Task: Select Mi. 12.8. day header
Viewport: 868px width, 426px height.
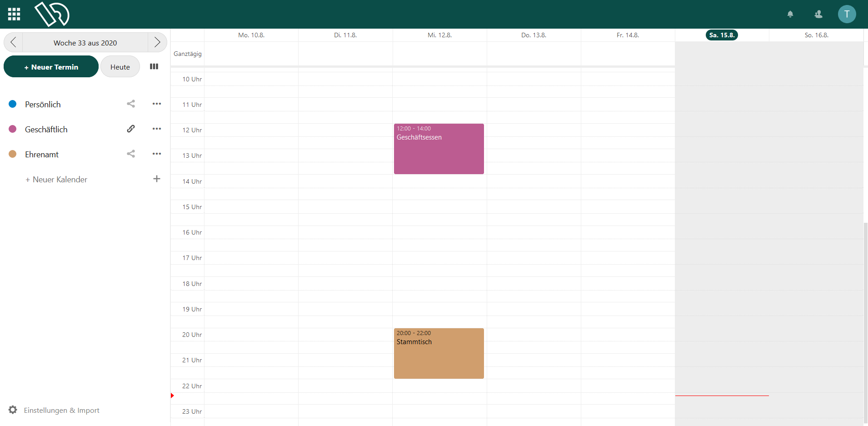Action: tap(439, 35)
